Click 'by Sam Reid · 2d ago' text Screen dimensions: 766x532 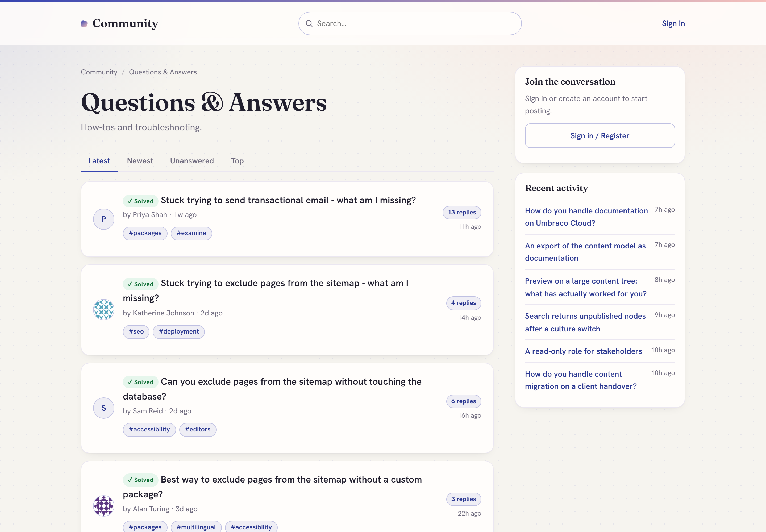coord(157,411)
